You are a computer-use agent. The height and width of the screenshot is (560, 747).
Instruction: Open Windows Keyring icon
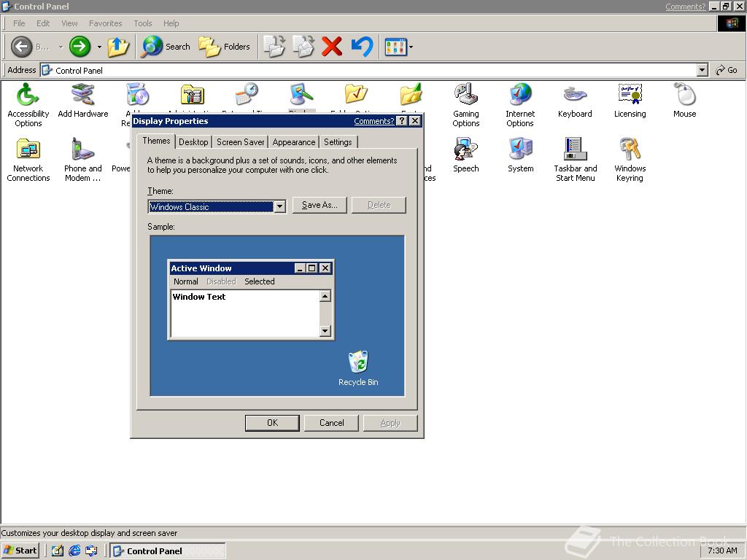click(630, 160)
